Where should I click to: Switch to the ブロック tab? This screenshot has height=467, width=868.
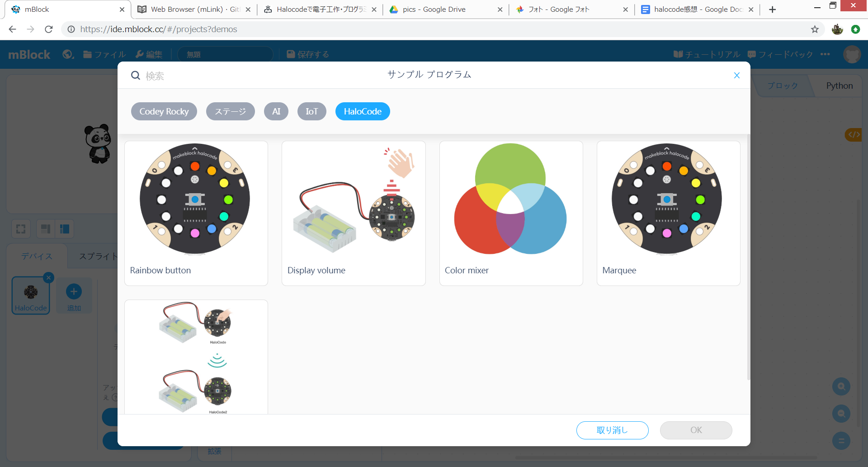[783, 86]
